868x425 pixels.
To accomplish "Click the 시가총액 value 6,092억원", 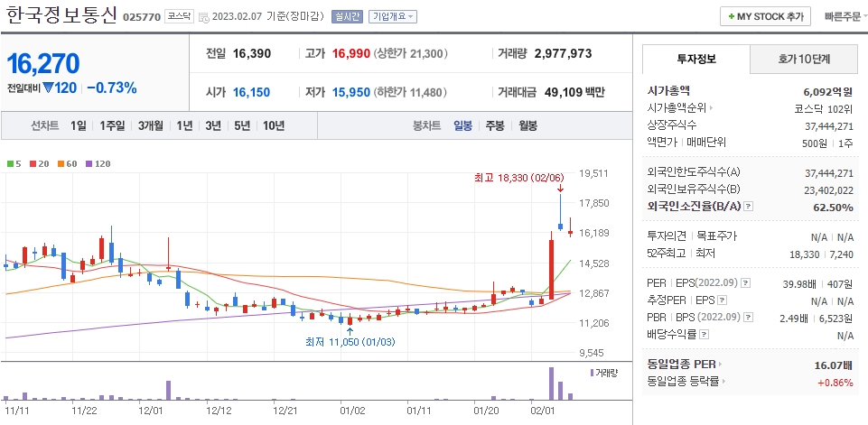I will (828, 92).
